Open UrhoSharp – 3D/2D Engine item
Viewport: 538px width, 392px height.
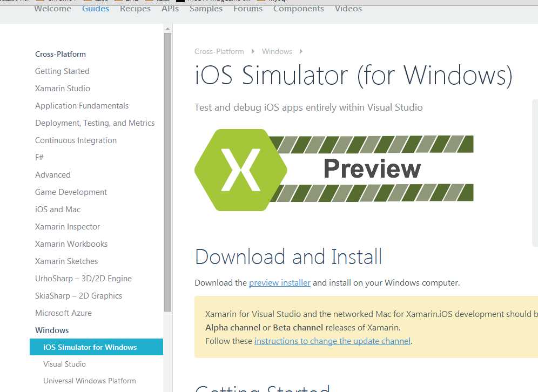tap(83, 279)
